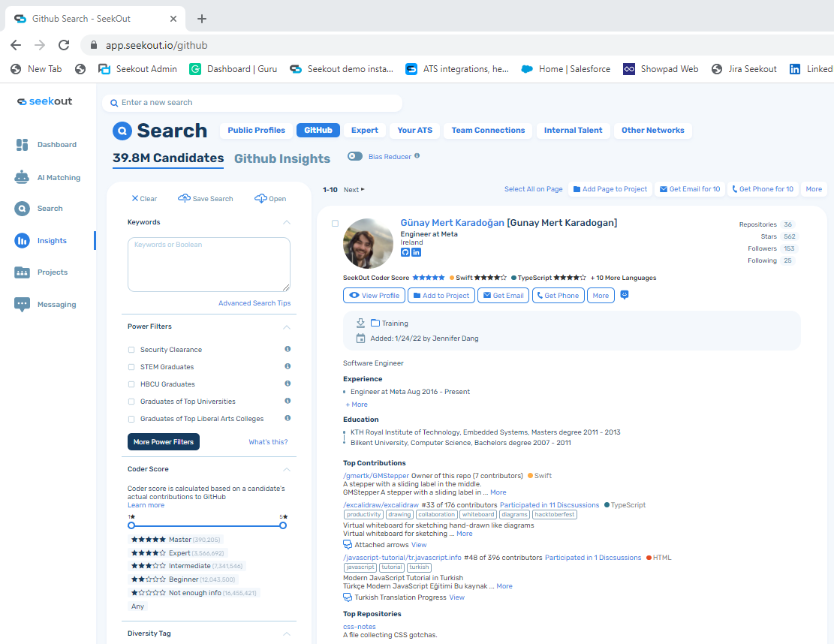Toggle the Bias Reducer switch
Image resolution: width=834 pixels, height=644 pixels.
(x=355, y=156)
